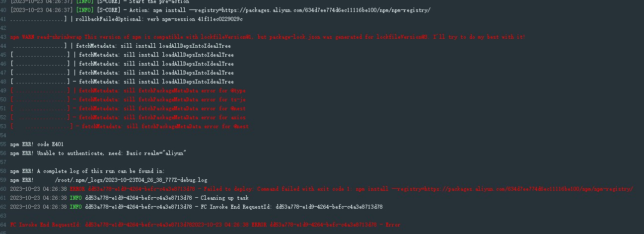Click the red ERROR label on the Failed to deploy line

(77, 189)
